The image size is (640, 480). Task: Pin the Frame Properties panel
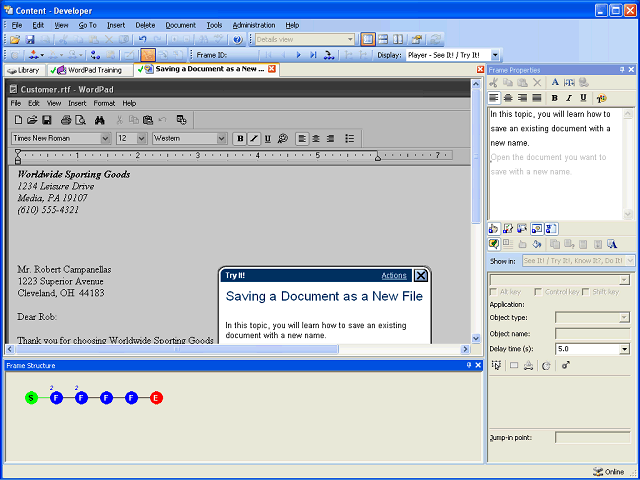click(x=622, y=70)
